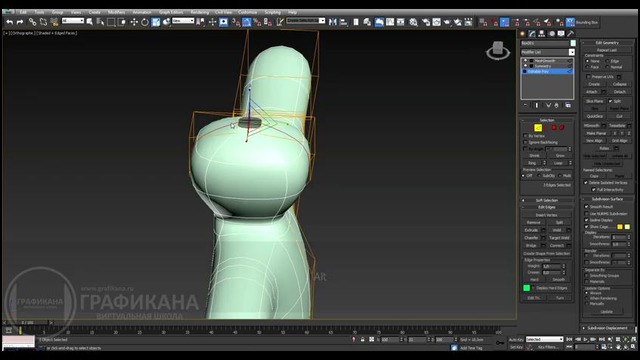
Task: Activate the Select and Rotate tool
Action: click(145, 22)
